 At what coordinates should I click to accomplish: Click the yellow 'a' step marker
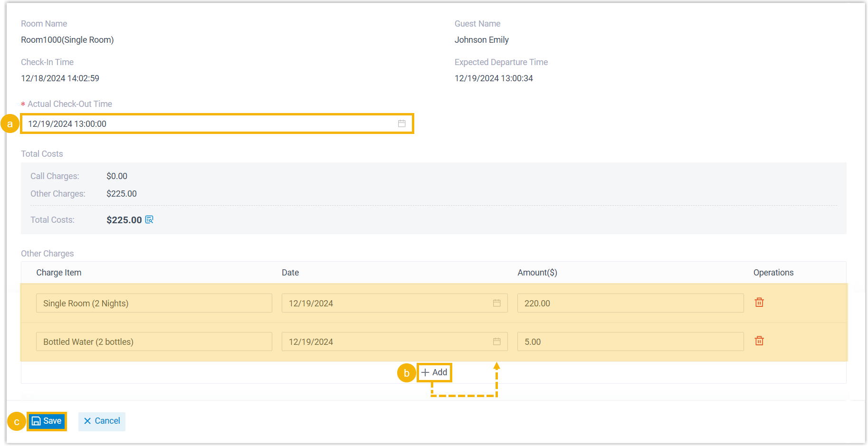pyautogui.click(x=10, y=124)
